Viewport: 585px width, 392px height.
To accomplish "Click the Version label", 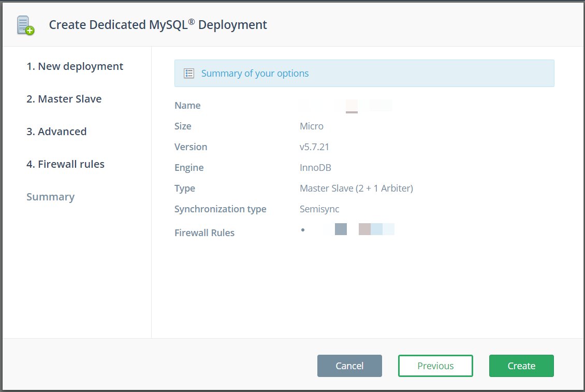I will 191,147.
